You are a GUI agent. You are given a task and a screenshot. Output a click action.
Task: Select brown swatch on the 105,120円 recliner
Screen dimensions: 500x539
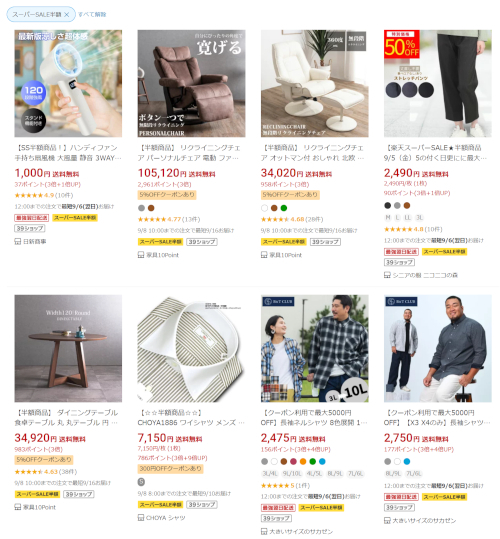[x=151, y=208]
